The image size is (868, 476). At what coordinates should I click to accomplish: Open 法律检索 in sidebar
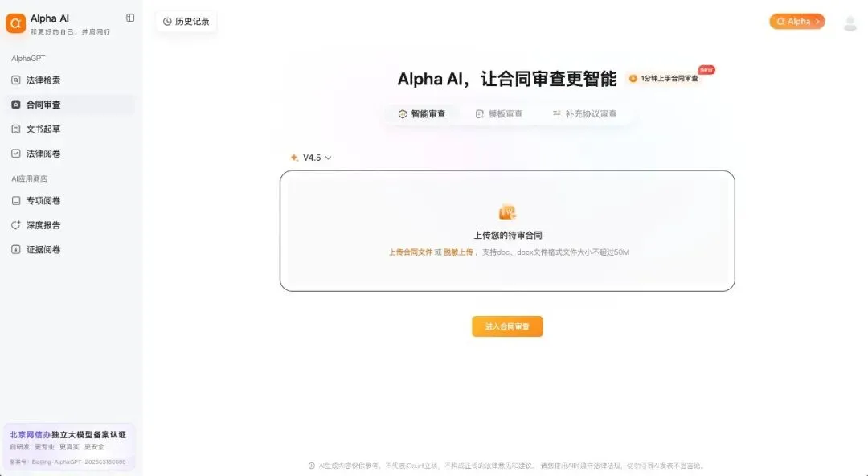(70, 80)
